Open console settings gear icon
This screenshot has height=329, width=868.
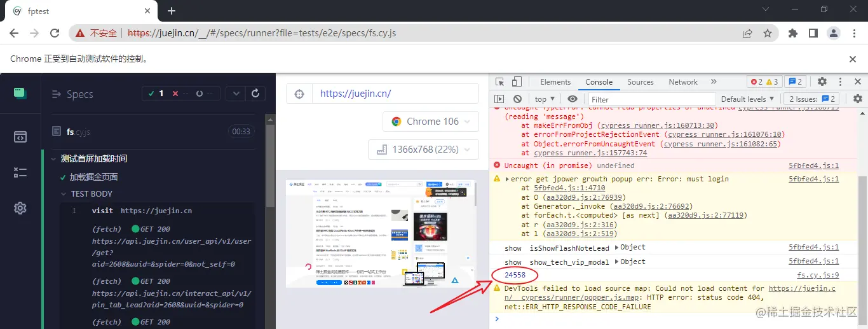point(858,99)
